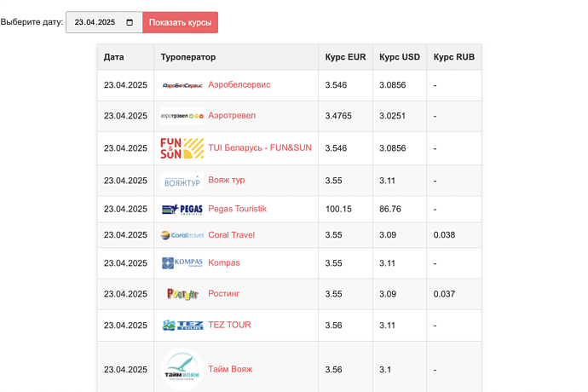Viewport: 588px width, 392px height.
Task: Click the Pegas Touristik logo
Action: click(182, 209)
